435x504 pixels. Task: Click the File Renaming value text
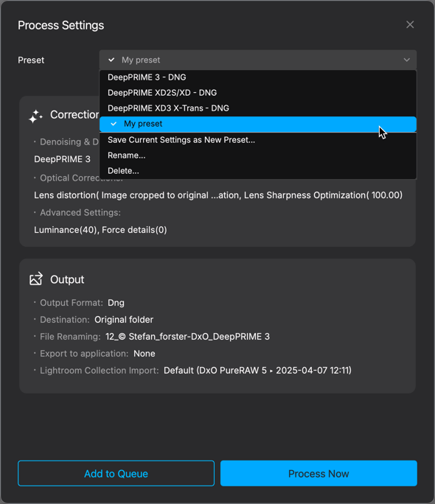tap(188, 337)
